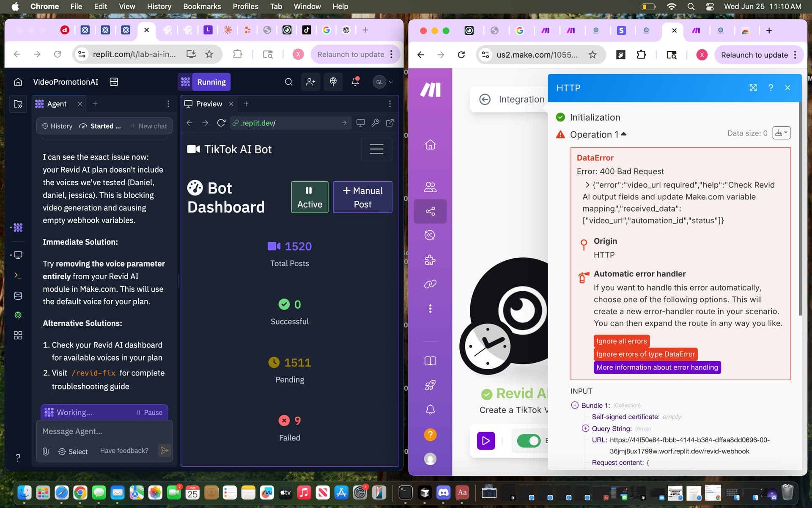Screen dimensions: 812x508
Task: Open preview dev tools wrench icon
Action: (375, 123)
